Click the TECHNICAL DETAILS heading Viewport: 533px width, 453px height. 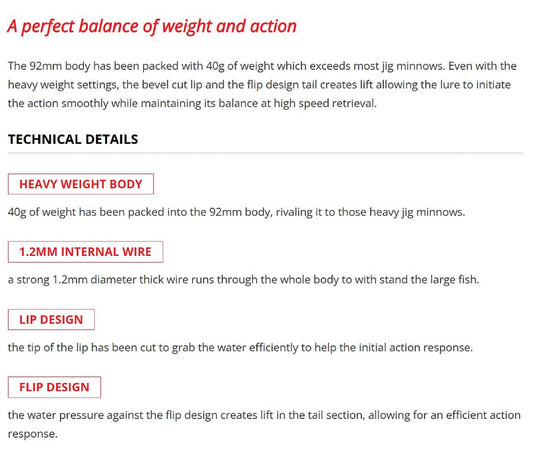click(x=73, y=139)
